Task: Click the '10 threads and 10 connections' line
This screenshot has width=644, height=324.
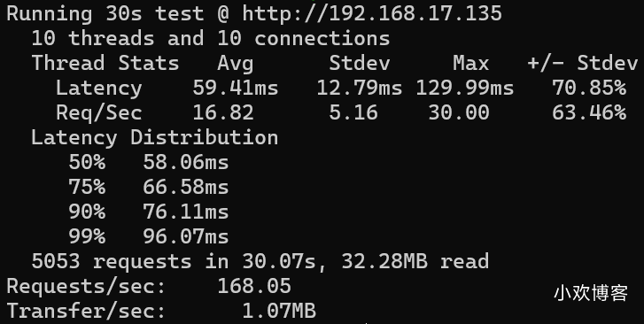Action: 210,39
